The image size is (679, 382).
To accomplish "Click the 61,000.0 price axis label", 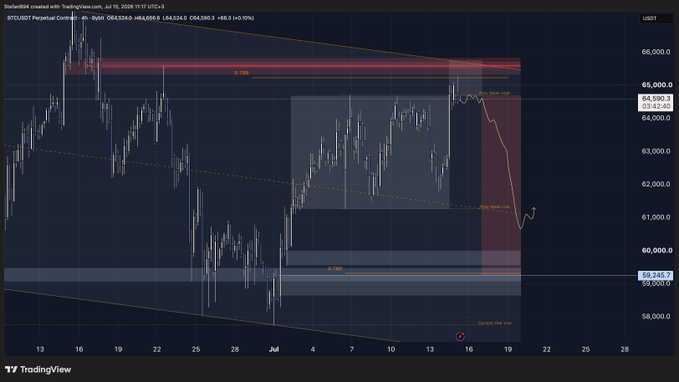I will (x=656, y=217).
